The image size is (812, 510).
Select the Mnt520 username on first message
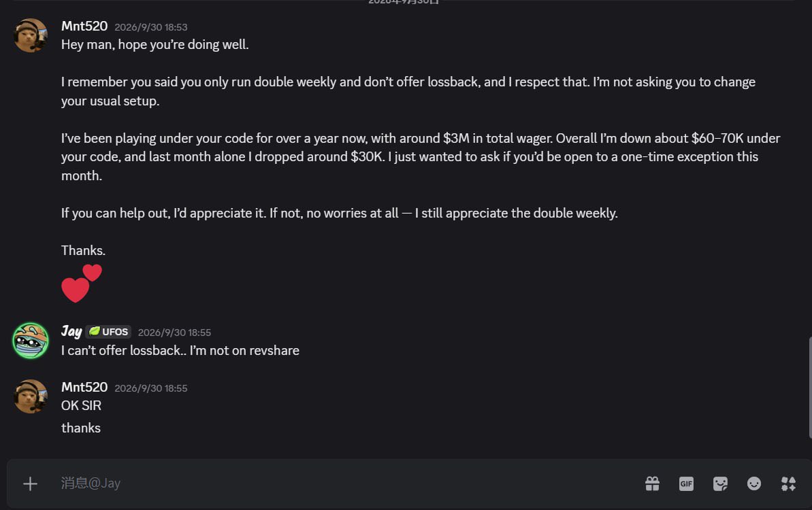click(84, 26)
